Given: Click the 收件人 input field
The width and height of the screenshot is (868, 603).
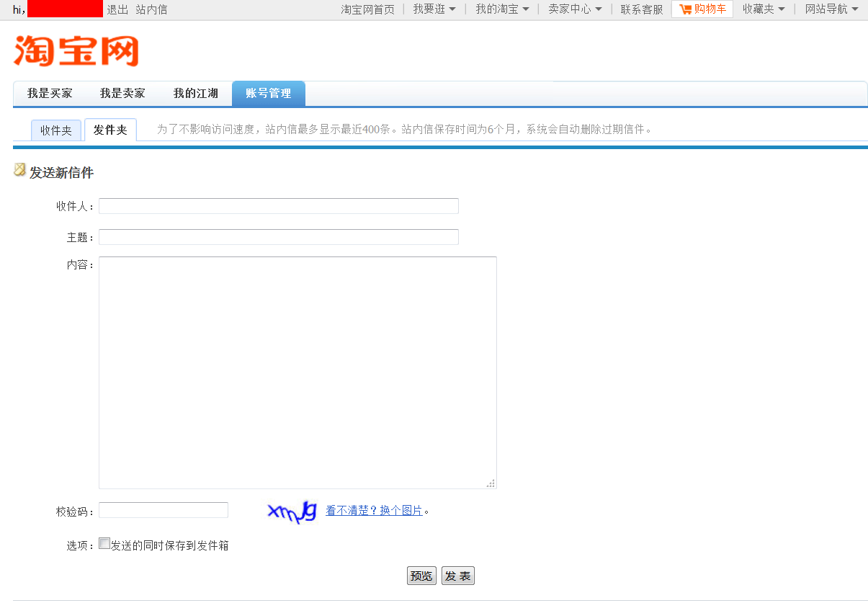Looking at the screenshot, I should 278,205.
